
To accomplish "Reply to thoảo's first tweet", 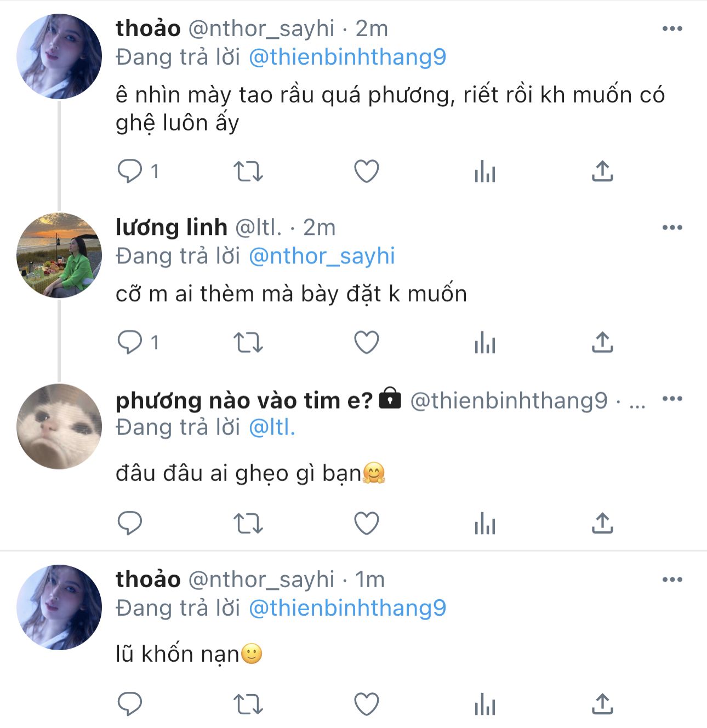I will (130, 171).
